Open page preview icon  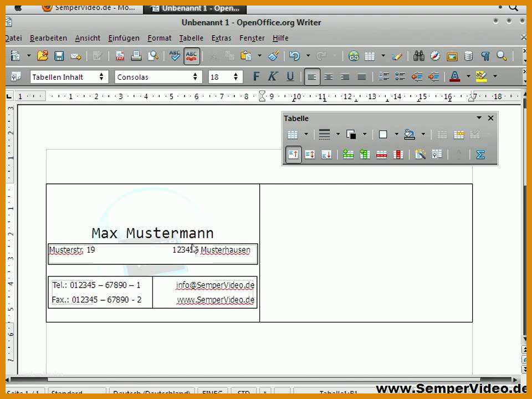click(153, 55)
